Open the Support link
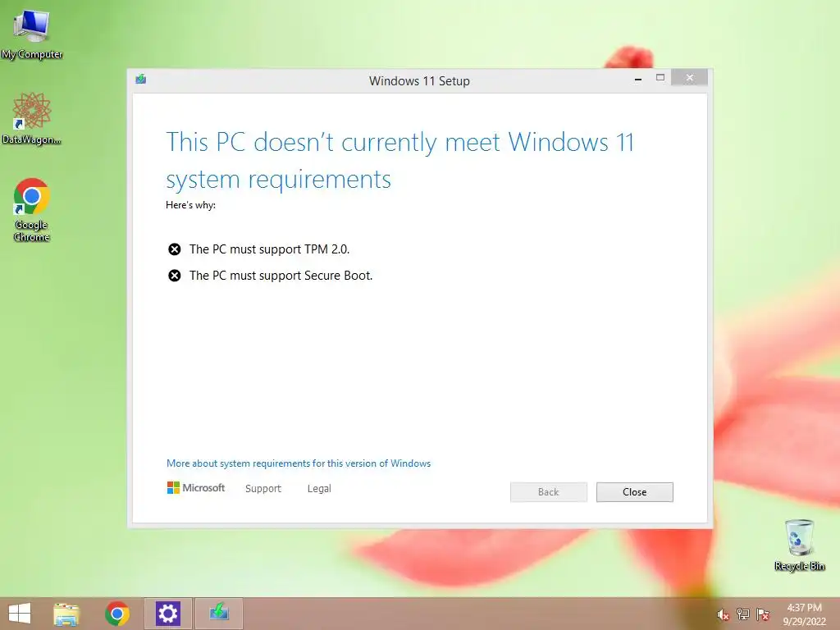Image resolution: width=840 pixels, height=630 pixels. (263, 489)
